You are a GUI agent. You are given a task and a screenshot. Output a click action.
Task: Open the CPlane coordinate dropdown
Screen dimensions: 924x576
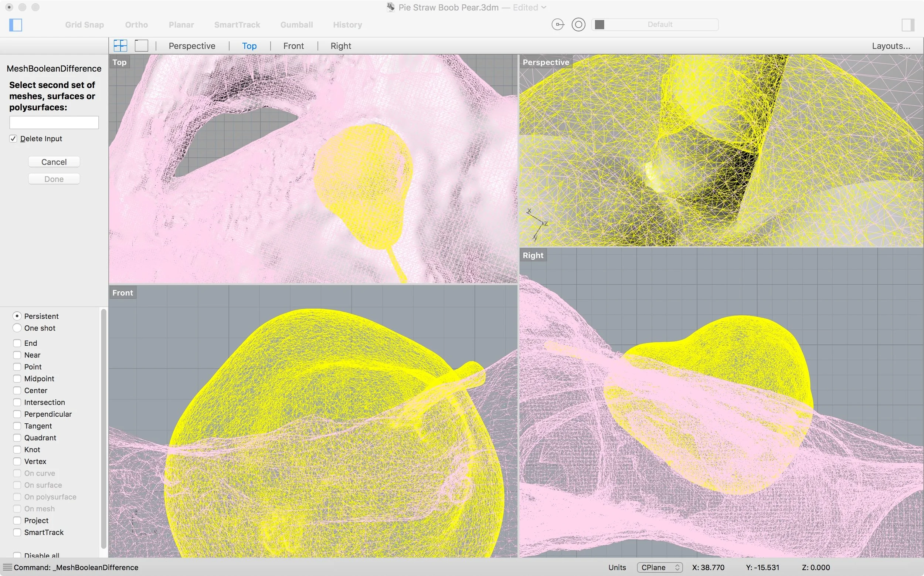click(x=660, y=567)
